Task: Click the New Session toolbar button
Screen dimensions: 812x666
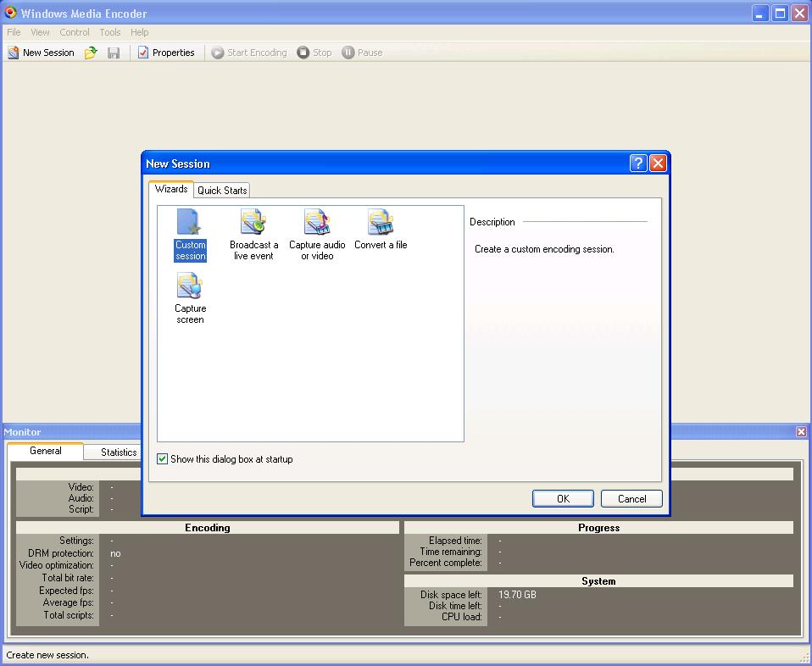Action: (41, 53)
